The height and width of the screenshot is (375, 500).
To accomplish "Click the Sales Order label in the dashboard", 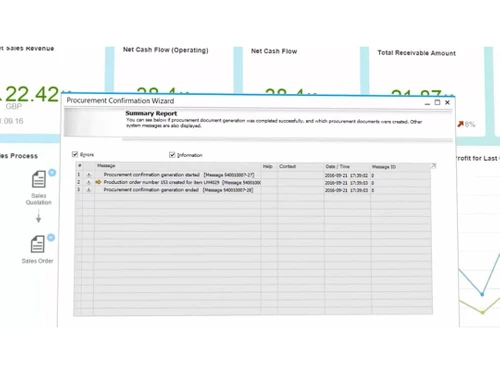I will pos(37,261).
